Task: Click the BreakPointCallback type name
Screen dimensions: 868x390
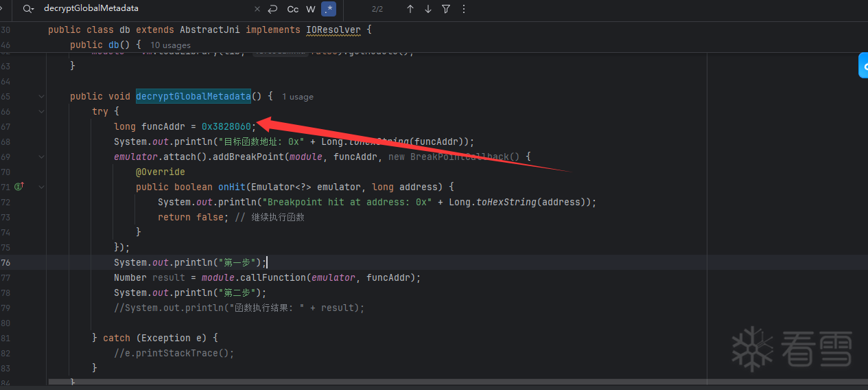Action: 460,157
